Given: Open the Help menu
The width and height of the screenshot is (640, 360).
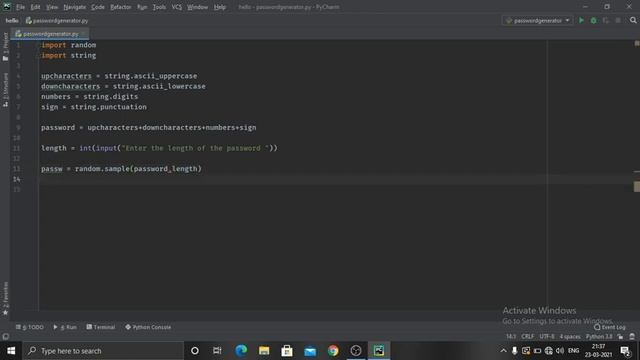Looking at the screenshot, I should (x=220, y=7).
